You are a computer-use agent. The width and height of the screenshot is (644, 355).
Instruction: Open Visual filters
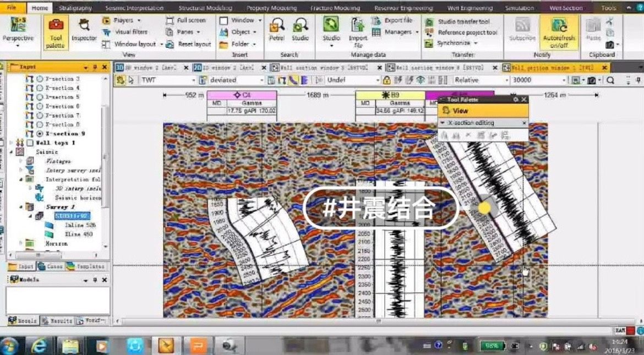point(125,32)
